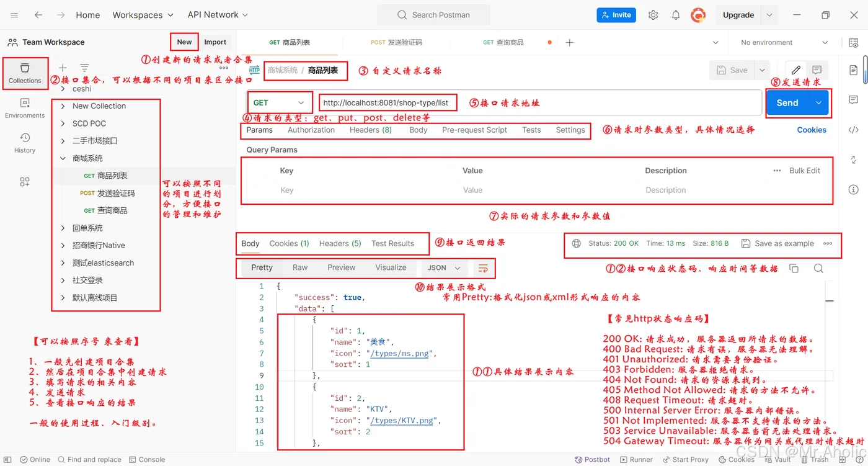Open the user avatar menu
868x466 pixels.
click(699, 15)
